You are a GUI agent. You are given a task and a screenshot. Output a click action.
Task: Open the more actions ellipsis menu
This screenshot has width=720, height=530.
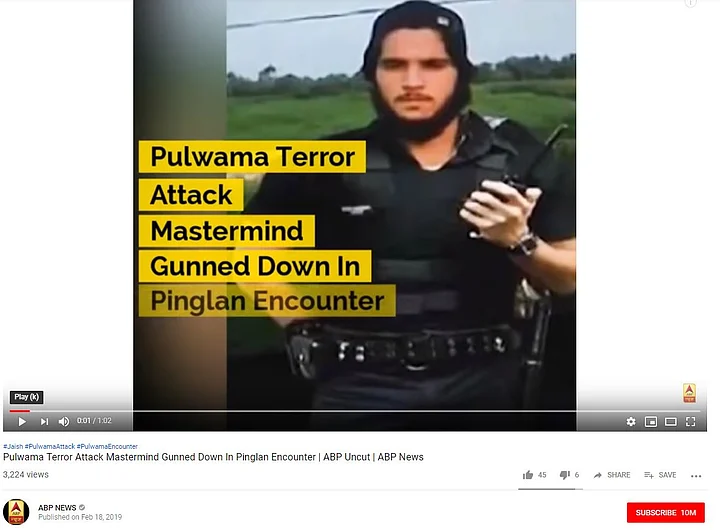click(696, 476)
